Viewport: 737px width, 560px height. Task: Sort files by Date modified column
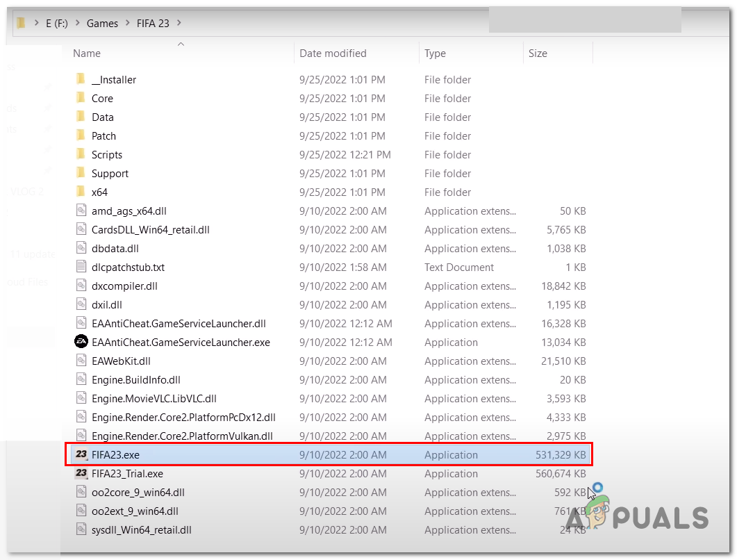tap(333, 53)
